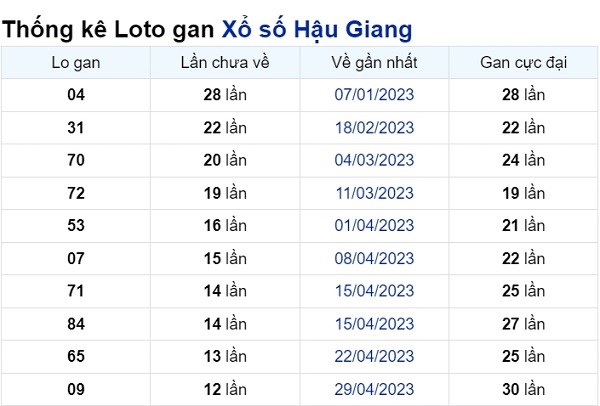The image size is (600, 406).
Task: Click the Lần chưa về column header
Action: [225, 63]
